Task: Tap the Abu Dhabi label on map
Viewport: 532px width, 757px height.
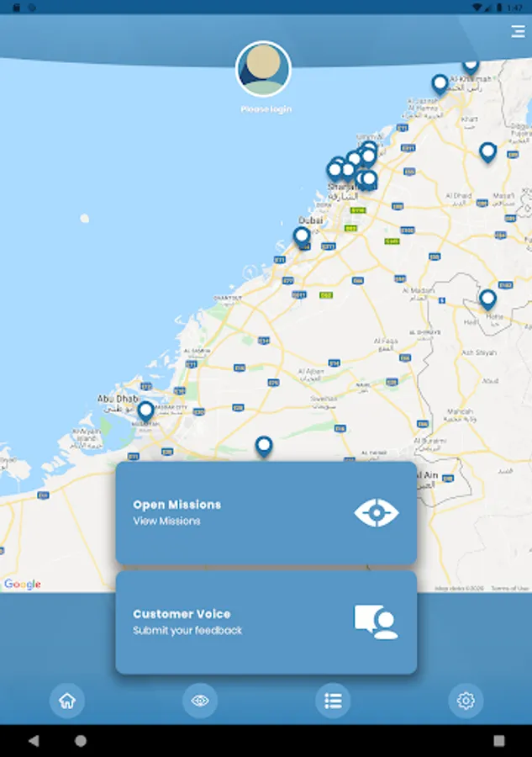Action: pyautogui.click(x=119, y=399)
